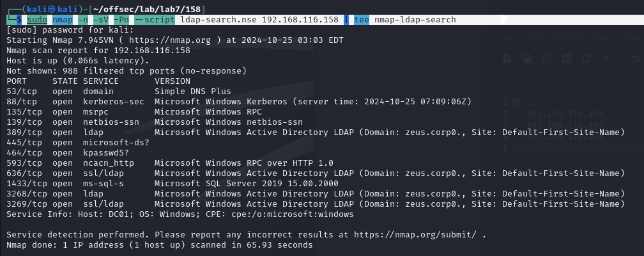This screenshot has width=644, height=256.
Task: Click the Open file icon in the editor toolbar
Action: [527, 58]
